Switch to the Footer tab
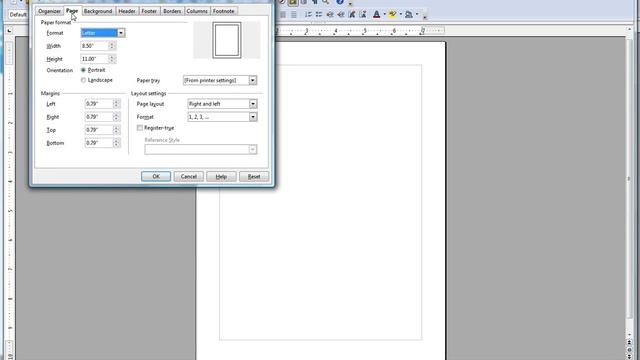The image size is (640, 360). (x=149, y=11)
